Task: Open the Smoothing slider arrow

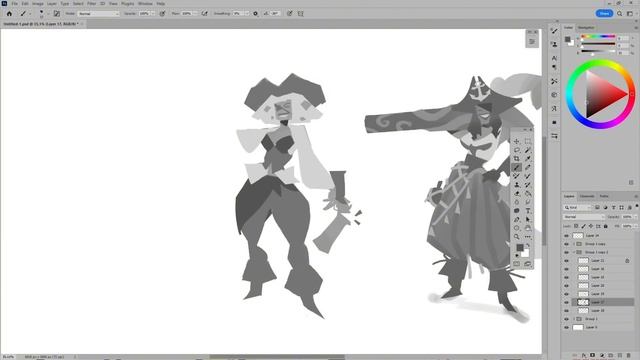Action: click(x=247, y=13)
